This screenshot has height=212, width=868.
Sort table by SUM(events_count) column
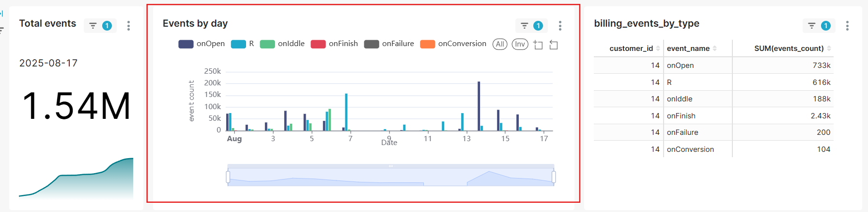pyautogui.click(x=792, y=49)
